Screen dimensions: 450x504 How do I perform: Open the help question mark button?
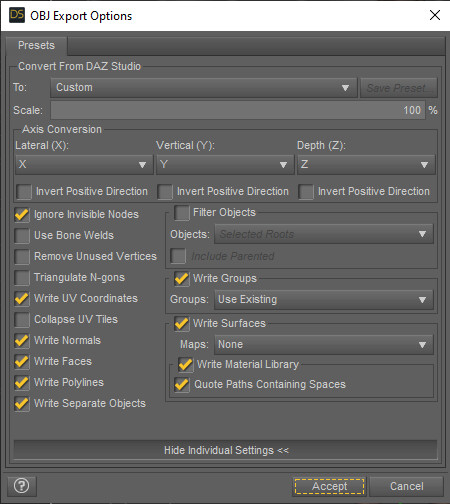(x=22, y=486)
